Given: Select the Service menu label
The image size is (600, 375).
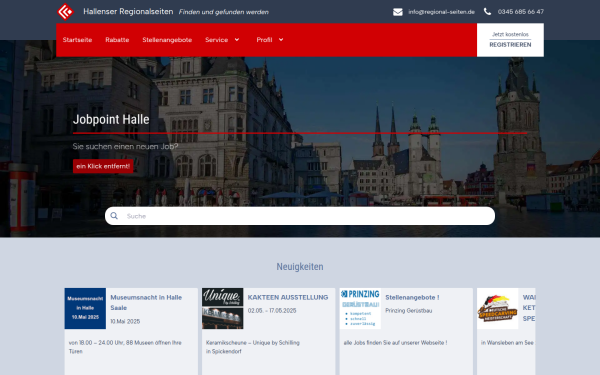Looking at the screenshot, I should tap(217, 40).
